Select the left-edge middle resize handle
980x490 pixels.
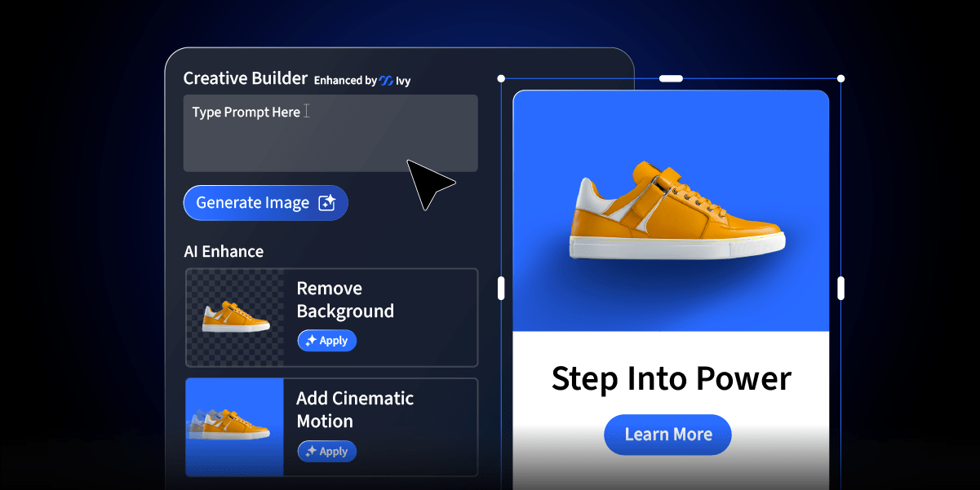pyautogui.click(x=501, y=288)
